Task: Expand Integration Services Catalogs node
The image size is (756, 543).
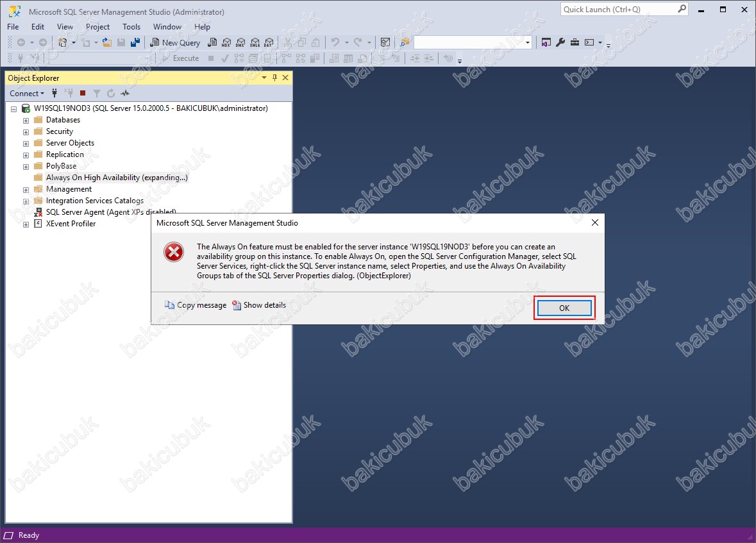Action: pyautogui.click(x=26, y=201)
